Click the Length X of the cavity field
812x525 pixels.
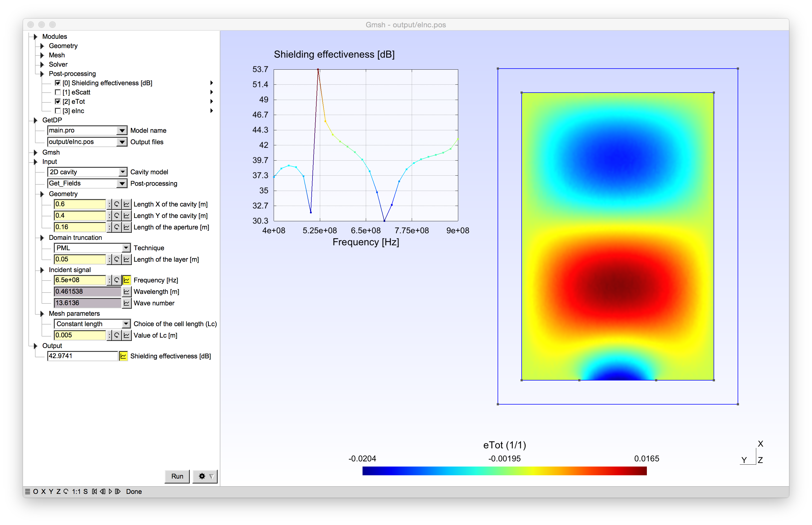pos(80,204)
